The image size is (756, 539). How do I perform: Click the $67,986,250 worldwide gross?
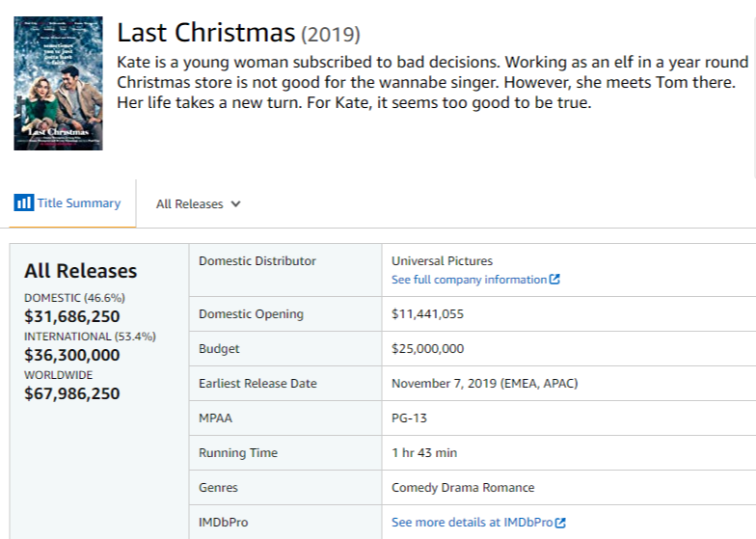tap(71, 393)
